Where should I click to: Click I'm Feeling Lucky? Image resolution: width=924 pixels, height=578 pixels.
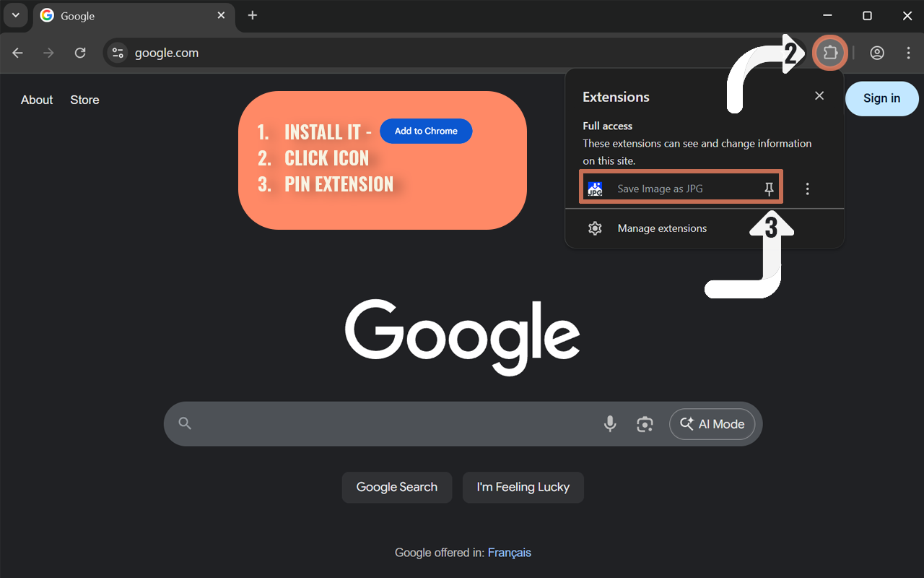523,487
